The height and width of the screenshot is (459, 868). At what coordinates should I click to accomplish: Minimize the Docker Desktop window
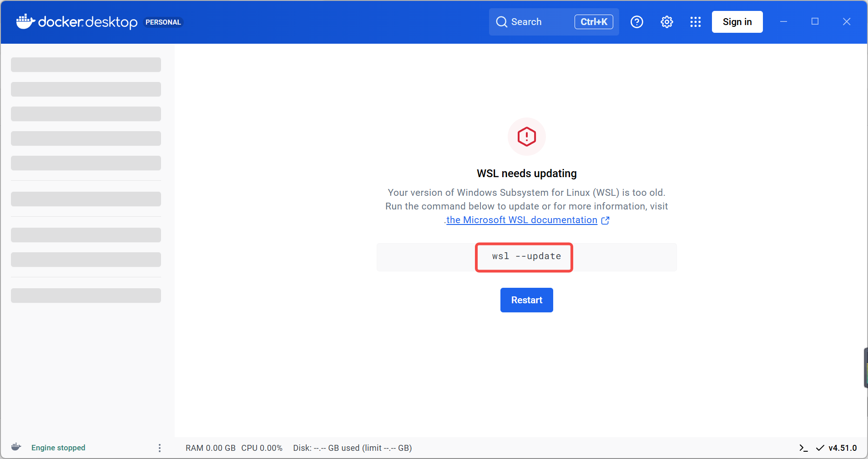pos(783,21)
